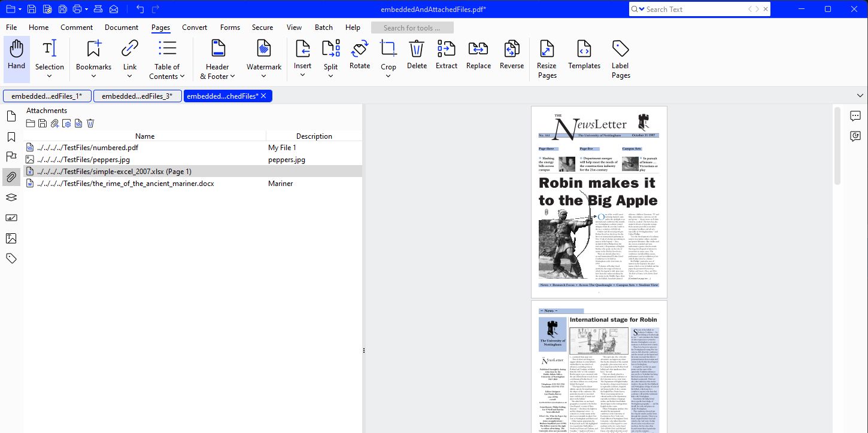Click the Reverse pages tool

tap(512, 55)
